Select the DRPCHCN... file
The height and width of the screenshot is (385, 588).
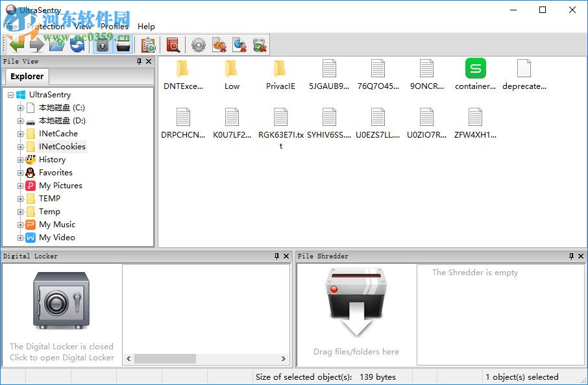tap(183, 124)
